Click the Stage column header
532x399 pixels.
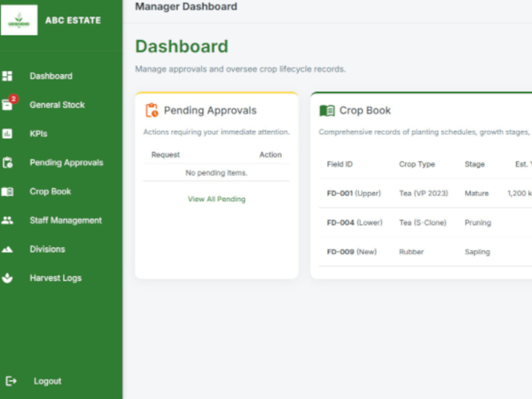click(x=475, y=164)
